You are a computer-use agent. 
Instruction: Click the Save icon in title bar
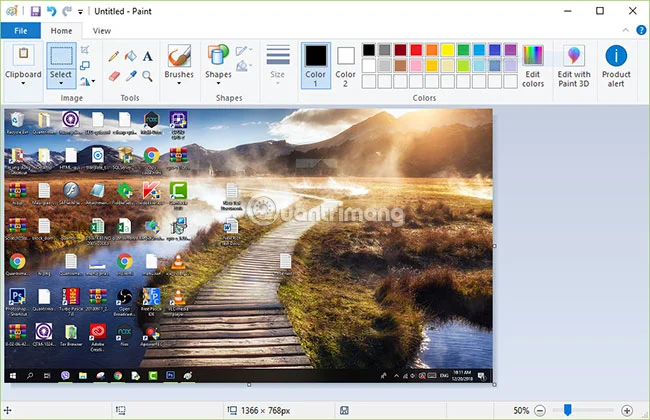[x=36, y=11]
